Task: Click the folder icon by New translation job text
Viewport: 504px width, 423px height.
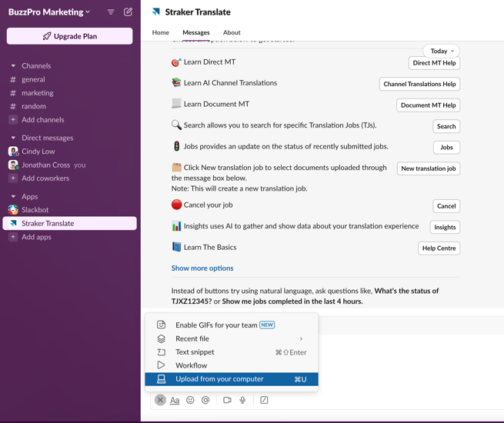Action: [176, 167]
